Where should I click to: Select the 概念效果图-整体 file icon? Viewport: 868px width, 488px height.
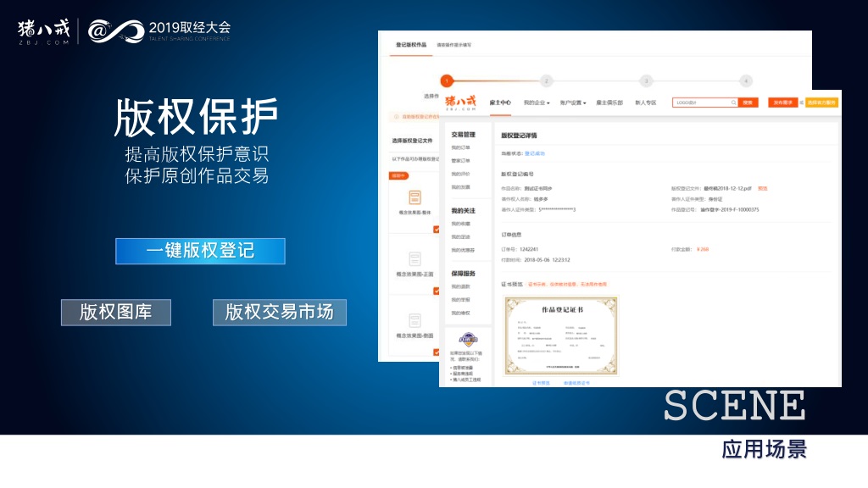(415, 197)
